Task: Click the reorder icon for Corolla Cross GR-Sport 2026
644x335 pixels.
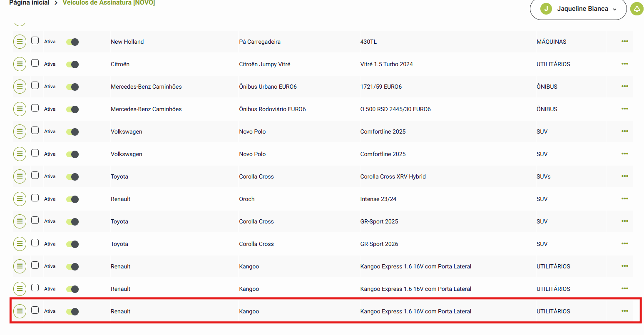Action: [20, 244]
